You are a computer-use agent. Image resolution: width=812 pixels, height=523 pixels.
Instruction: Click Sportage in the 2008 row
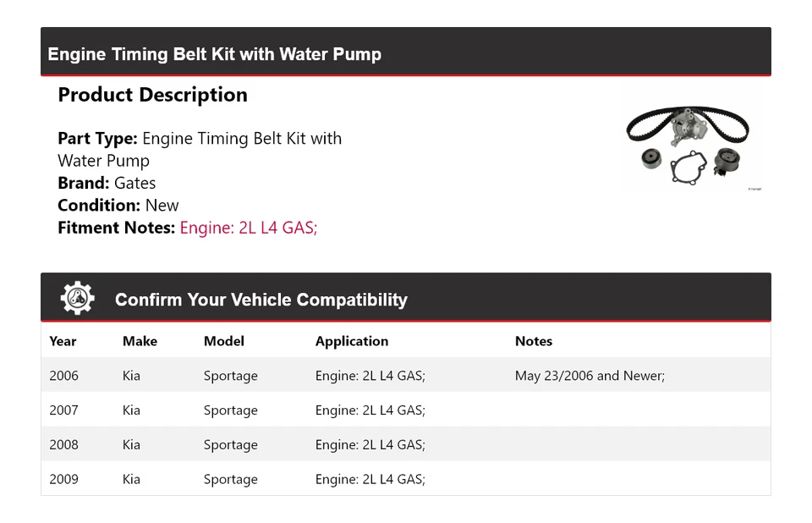coord(230,445)
